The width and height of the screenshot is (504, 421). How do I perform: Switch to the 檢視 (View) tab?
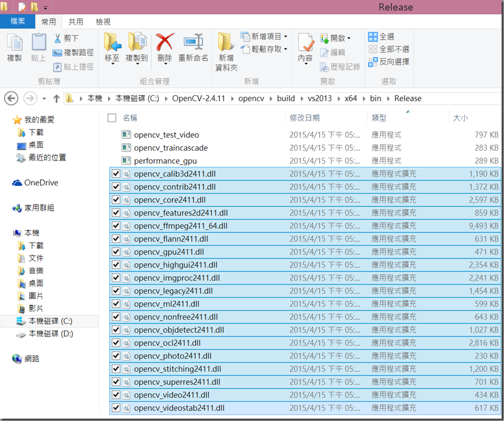click(103, 22)
